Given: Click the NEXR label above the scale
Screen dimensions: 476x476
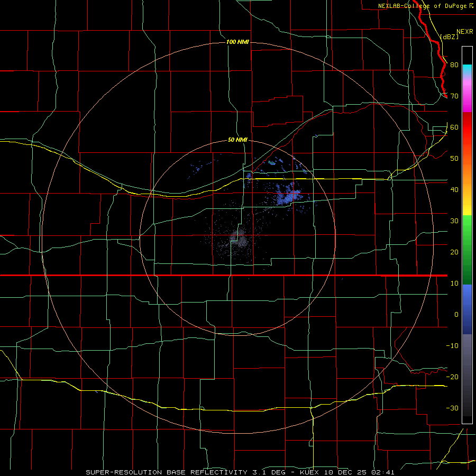Looking at the screenshot, I should pyautogui.click(x=464, y=31).
